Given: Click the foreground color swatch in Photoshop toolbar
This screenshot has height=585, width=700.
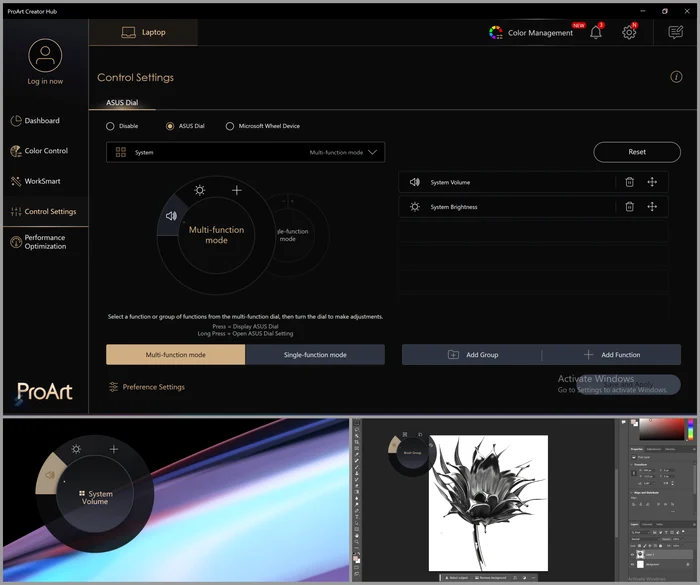Looking at the screenshot, I should pos(356,558).
